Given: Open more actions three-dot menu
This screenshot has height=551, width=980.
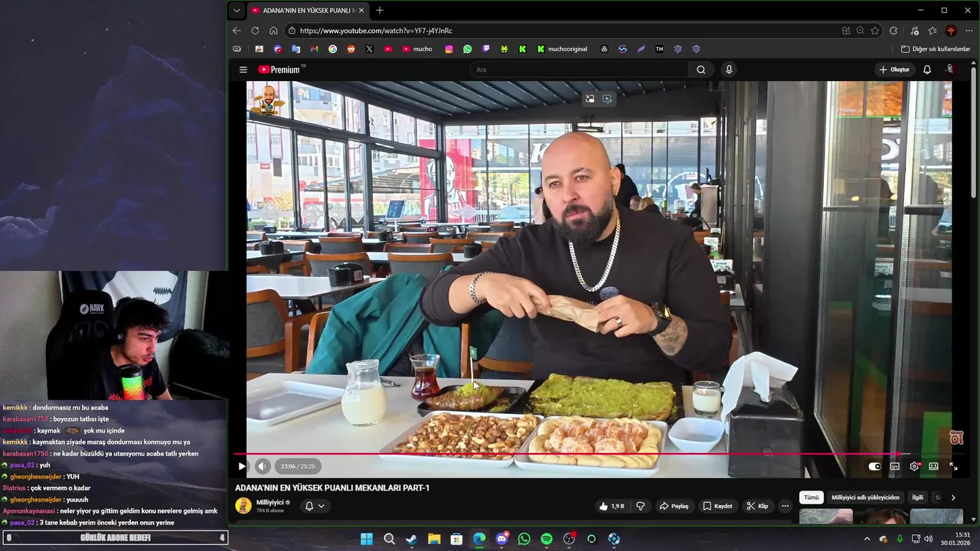Looking at the screenshot, I should [x=785, y=506].
